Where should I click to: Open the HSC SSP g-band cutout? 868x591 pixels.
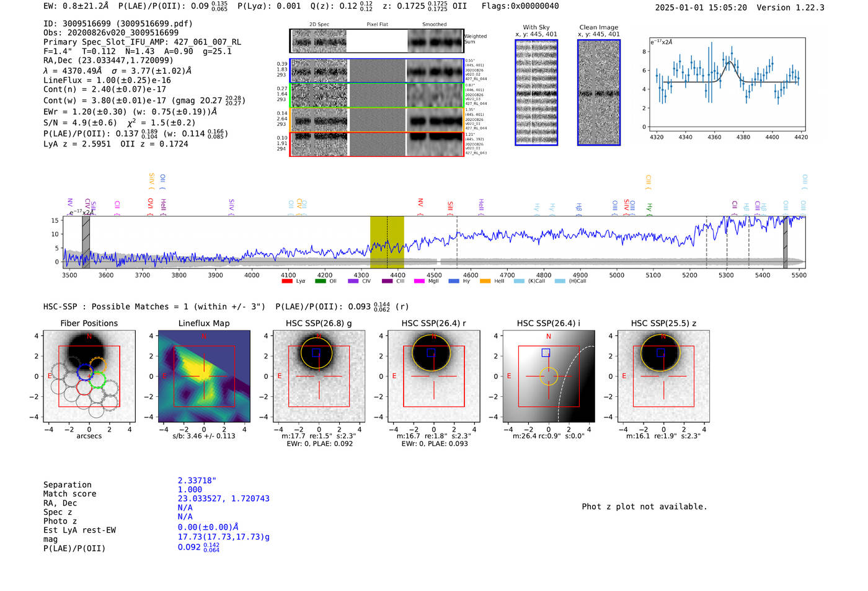[x=319, y=376]
